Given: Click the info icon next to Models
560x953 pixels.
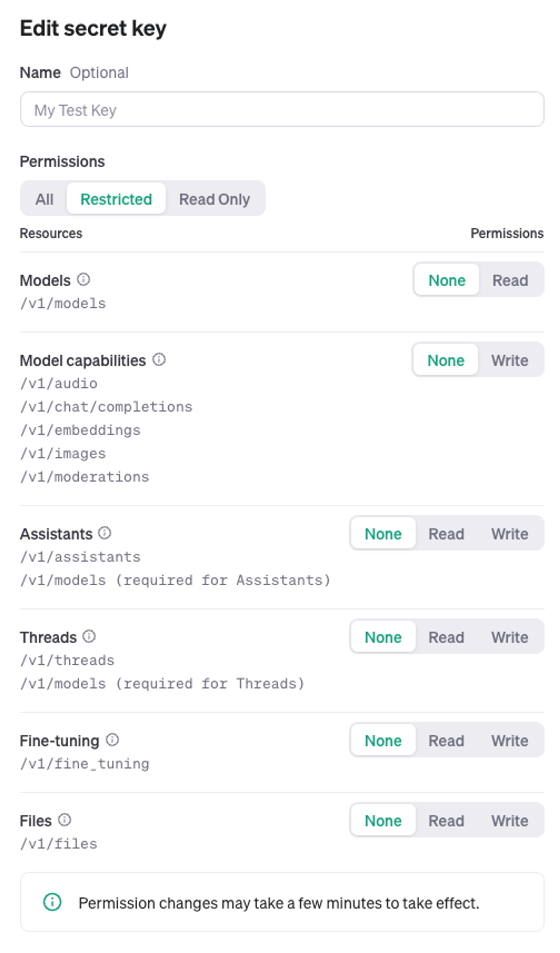Looking at the screenshot, I should tap(83, 280).
